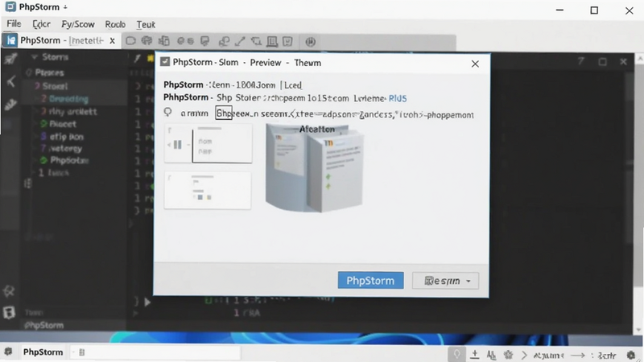Click the highlighted lightbulb status icon
The image size is (644, 362).
click(457, 354)
